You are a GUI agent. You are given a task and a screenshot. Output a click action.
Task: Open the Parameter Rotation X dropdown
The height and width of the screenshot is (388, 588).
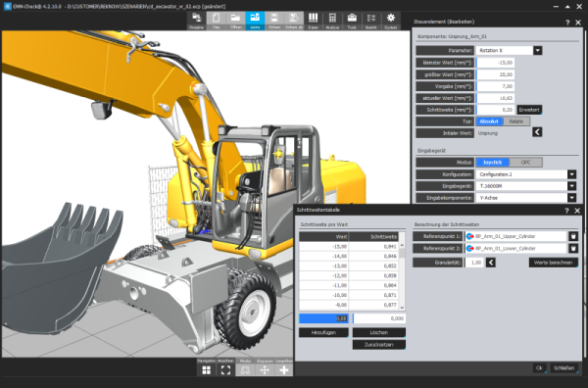537,50
